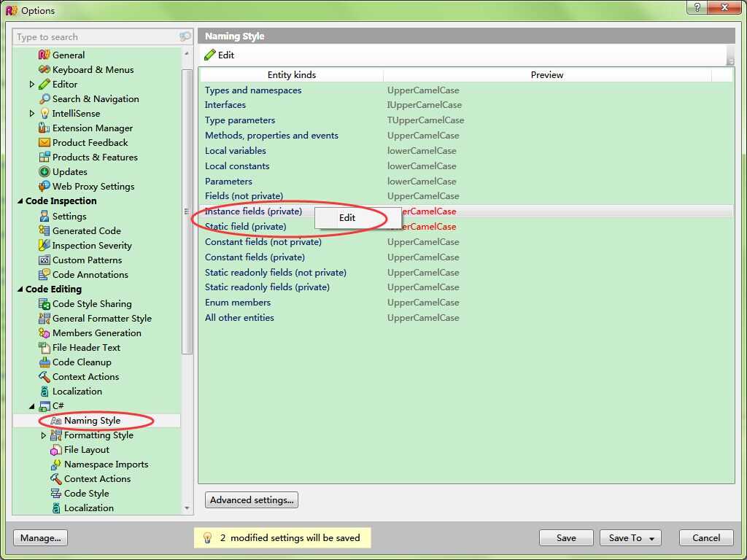Select the Parameters row
Image resolution: width=747 pixels, height=560 pixels.
tap(466, 181)
